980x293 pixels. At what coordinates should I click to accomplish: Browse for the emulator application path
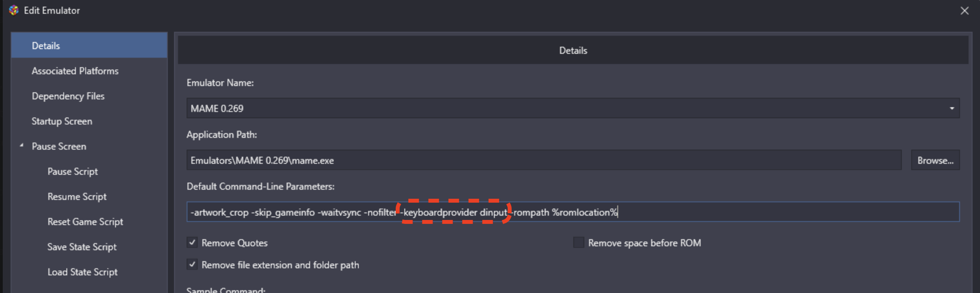(x=935, y=160)
